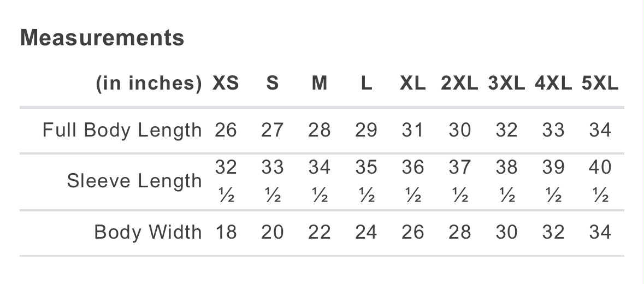Click Full Body Length value for XS
Image resolution: width=644 pixels, height=284 pixels.
point(226,130)
